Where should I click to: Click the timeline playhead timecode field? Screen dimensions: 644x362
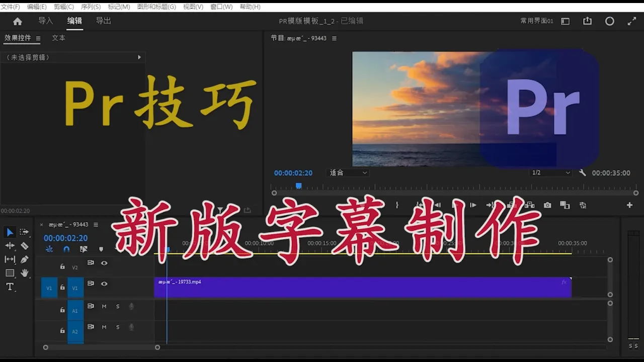(x=65, y=238)
